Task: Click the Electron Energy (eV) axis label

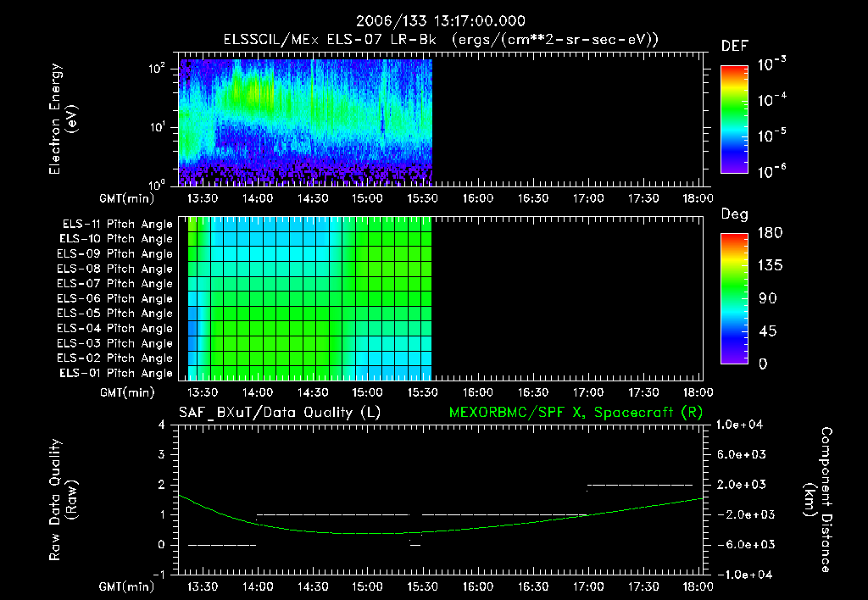Action: pyautogui.click(x=63, y=119)
